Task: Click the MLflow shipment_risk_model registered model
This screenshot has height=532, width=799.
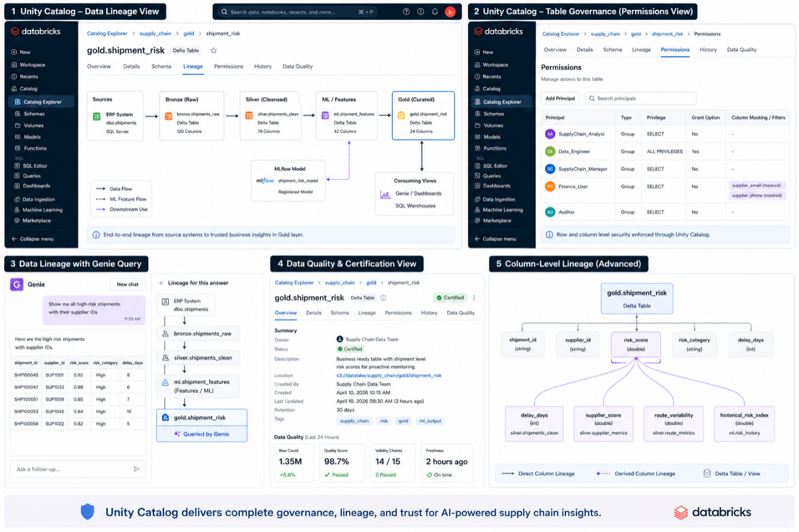Action: tap(289, 181)
